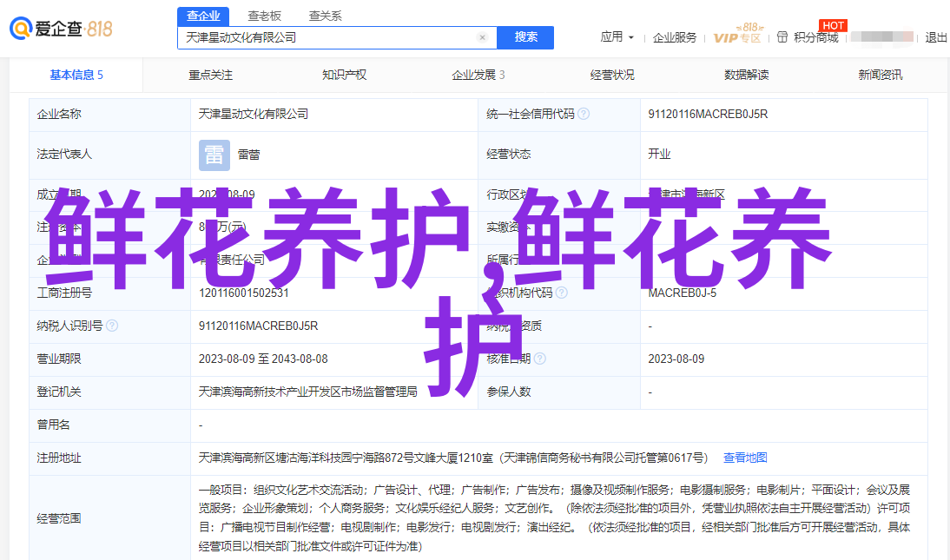Open the 知识产权 section tab

click(344, 75)
